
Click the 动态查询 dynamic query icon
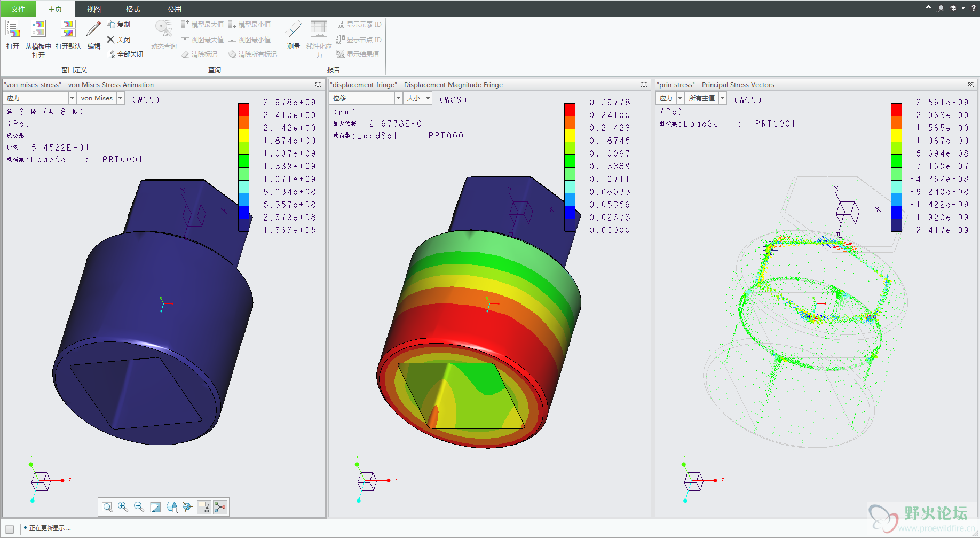point(163,29)
